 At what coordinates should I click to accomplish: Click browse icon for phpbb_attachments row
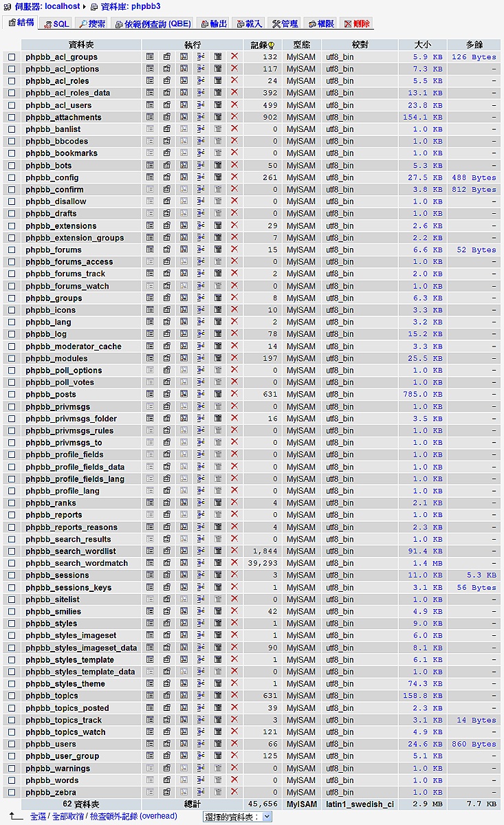coord(150,117)
